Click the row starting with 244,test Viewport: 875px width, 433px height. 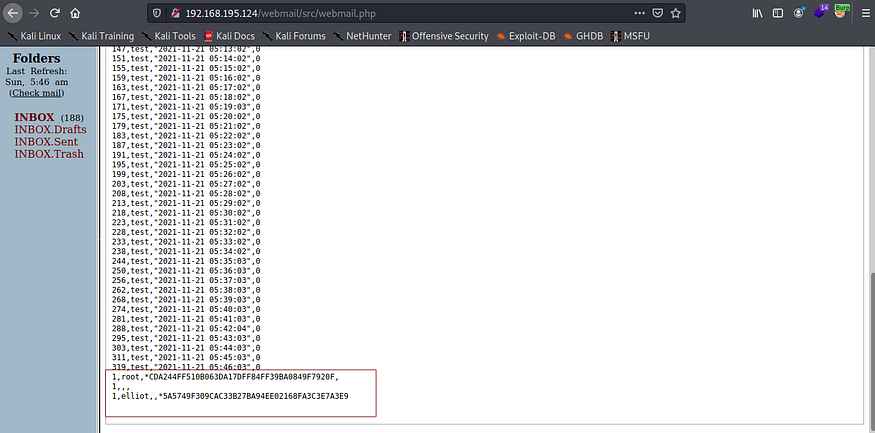pos(186,261)
